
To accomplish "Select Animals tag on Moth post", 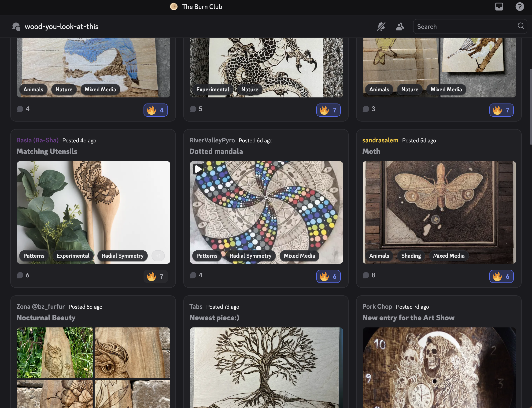I will [379, 256].
